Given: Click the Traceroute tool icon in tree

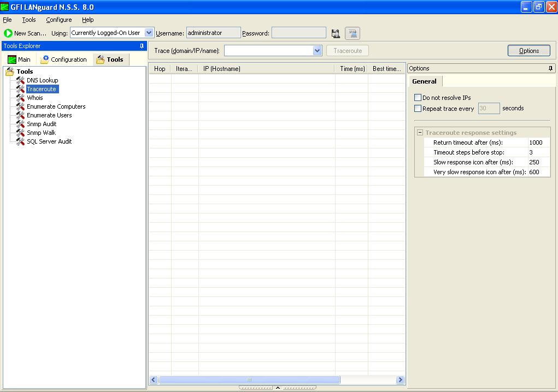Looking at the screenshot, I should tap(20, 89).
